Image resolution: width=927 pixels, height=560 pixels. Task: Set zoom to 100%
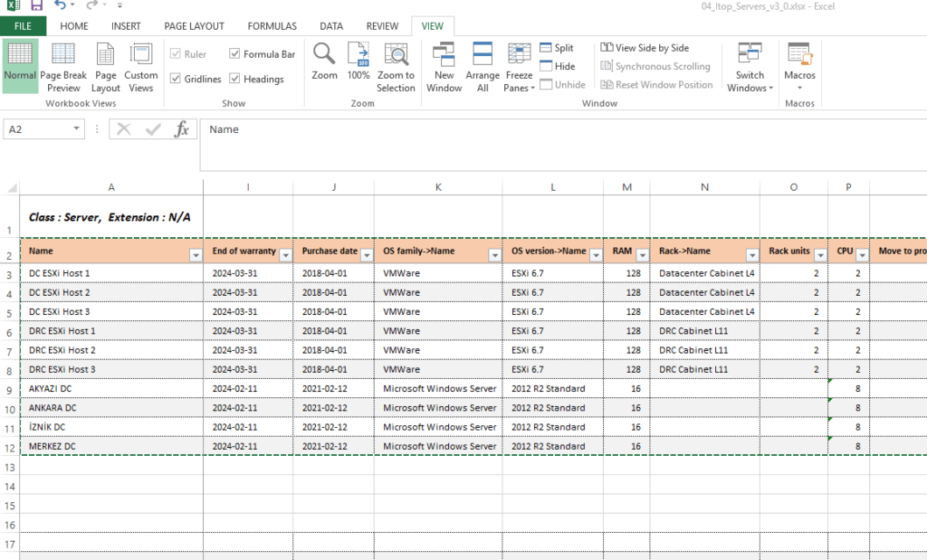[358, 63]
